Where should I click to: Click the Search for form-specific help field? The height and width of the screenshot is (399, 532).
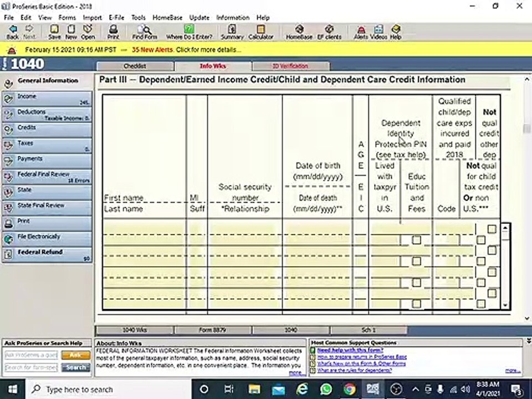coord(31,367)
